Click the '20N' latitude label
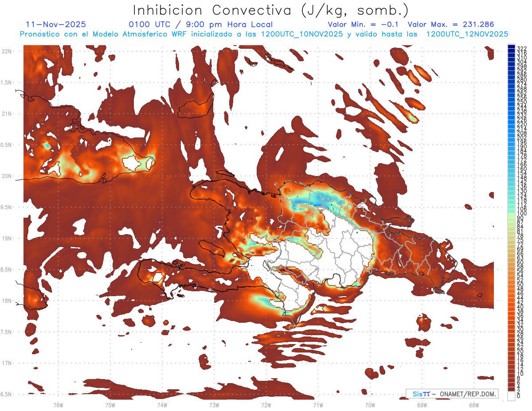This screenshot has height=411, width=532. pos(6,176)
